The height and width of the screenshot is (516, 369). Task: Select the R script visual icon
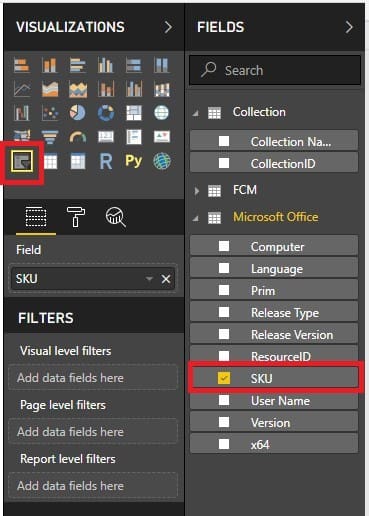click(x=106, y=162)
